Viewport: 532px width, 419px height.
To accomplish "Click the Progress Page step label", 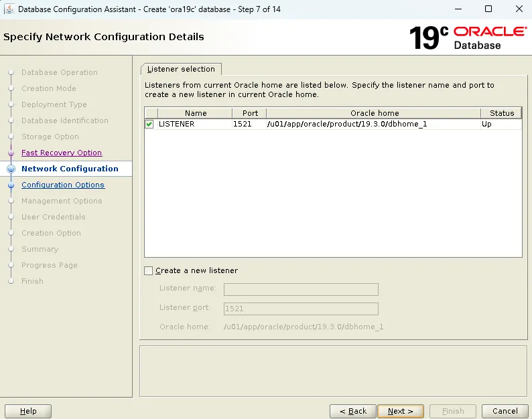I will (49, 265).
